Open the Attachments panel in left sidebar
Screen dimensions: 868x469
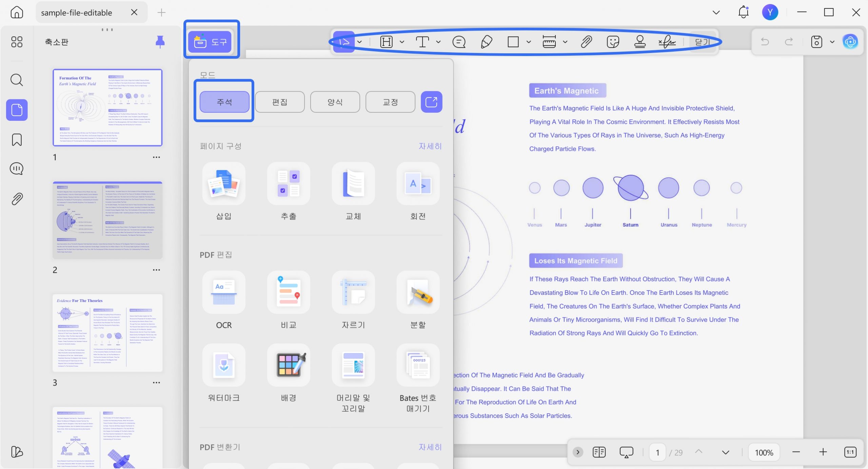(x=17, y=199)
